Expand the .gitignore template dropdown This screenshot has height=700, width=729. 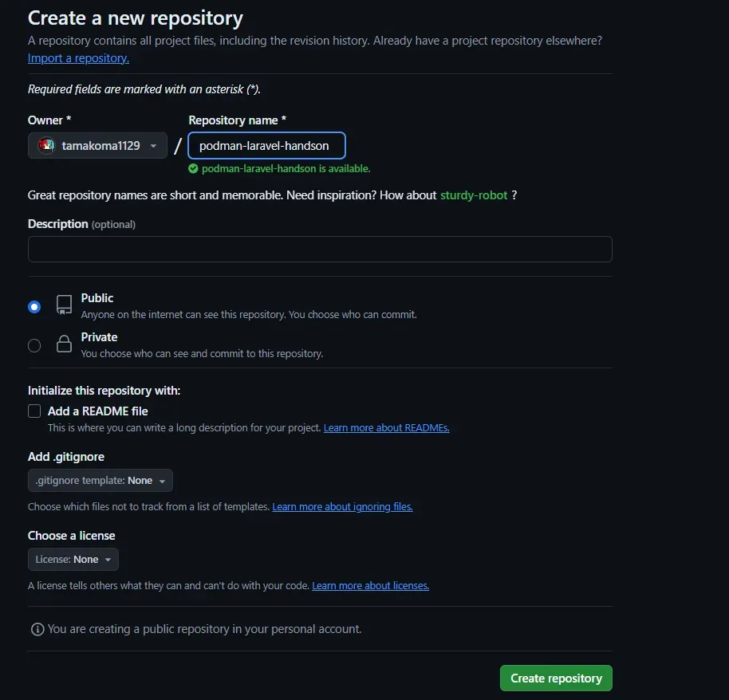[x=100, y=481]
